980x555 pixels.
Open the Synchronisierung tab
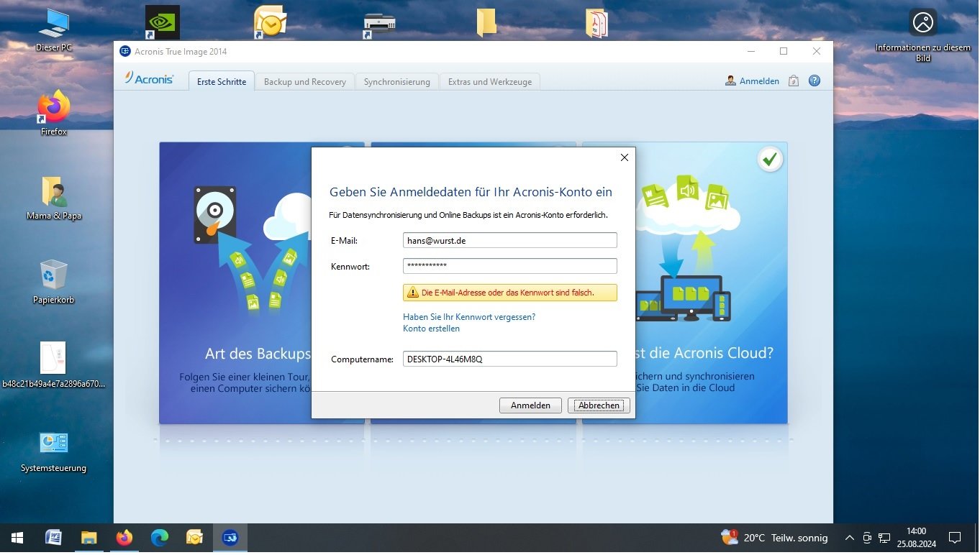pos(397,81)
